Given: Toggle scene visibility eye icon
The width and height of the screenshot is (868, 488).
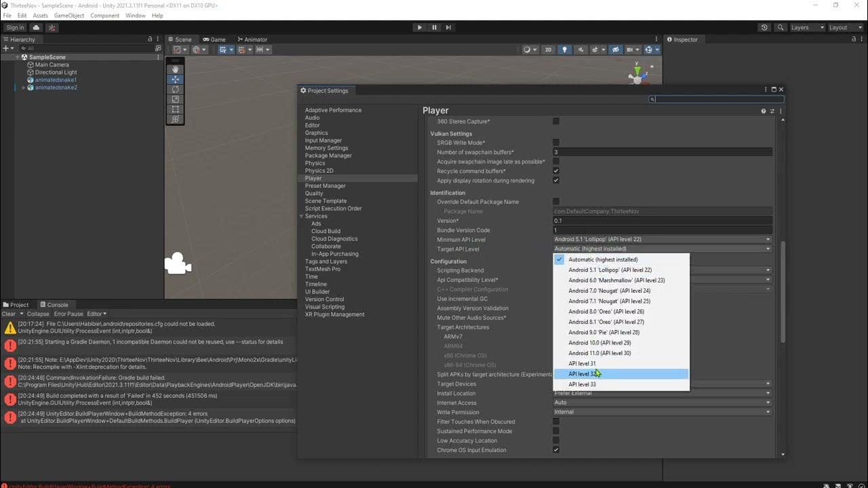Looking at the screenshot, I should pyautogui.click(x=615, y=49).
